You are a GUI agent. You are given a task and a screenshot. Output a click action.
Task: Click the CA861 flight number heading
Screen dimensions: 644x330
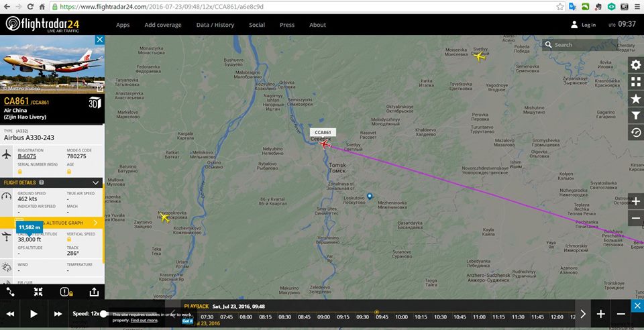(x=15, y=101)
